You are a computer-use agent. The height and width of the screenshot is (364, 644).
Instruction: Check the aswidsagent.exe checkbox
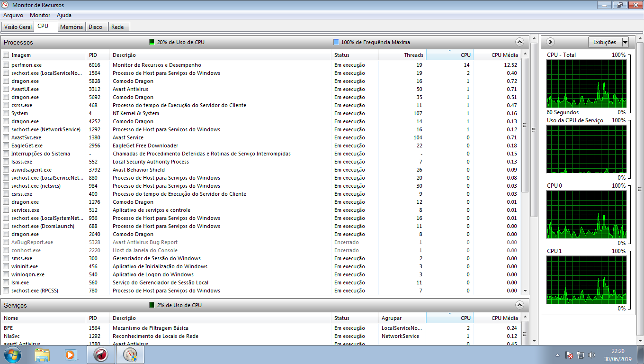click(x=6, y=170)
